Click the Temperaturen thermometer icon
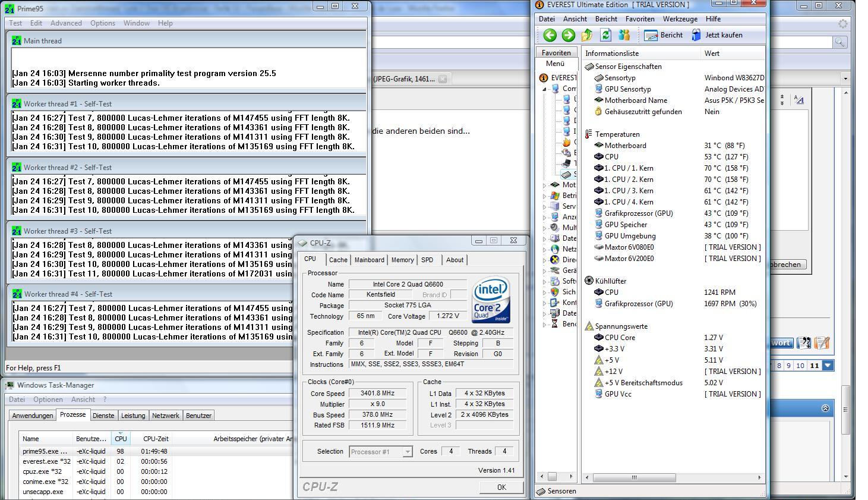 (589, 134)
